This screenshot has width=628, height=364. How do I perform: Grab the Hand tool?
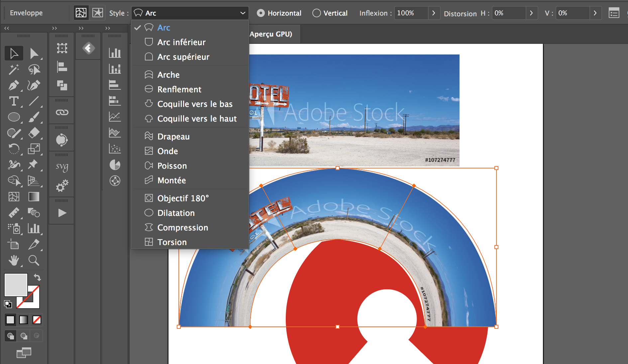coord(14,260)
